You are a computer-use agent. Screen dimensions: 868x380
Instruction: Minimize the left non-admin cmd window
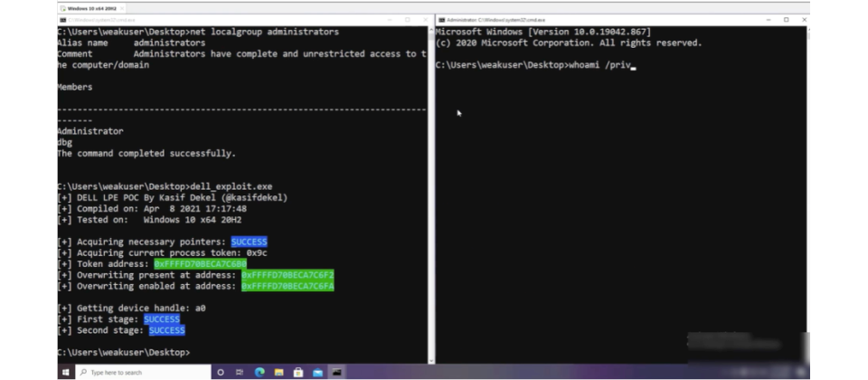pos(390,20)
